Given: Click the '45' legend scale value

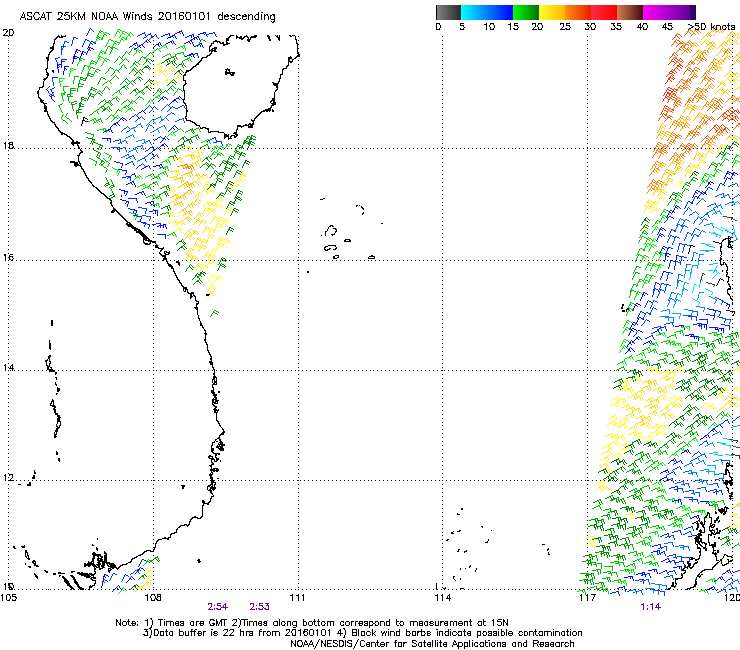Looking at the screenshot, I should [667, 27].
